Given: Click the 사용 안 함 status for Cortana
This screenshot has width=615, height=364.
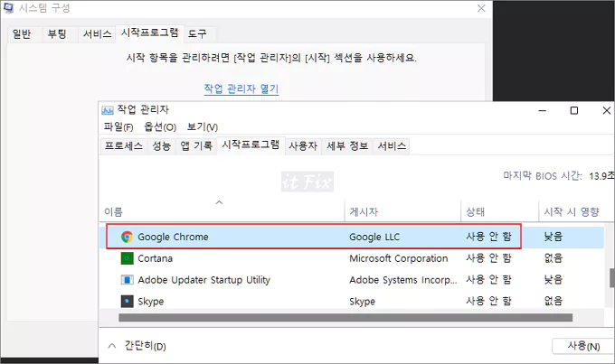Looking at the screenshot, I should click(x=488, y=258).
